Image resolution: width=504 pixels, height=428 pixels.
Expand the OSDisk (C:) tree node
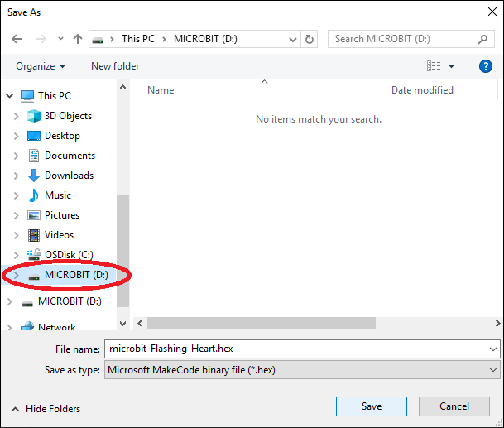click(17, 255)
